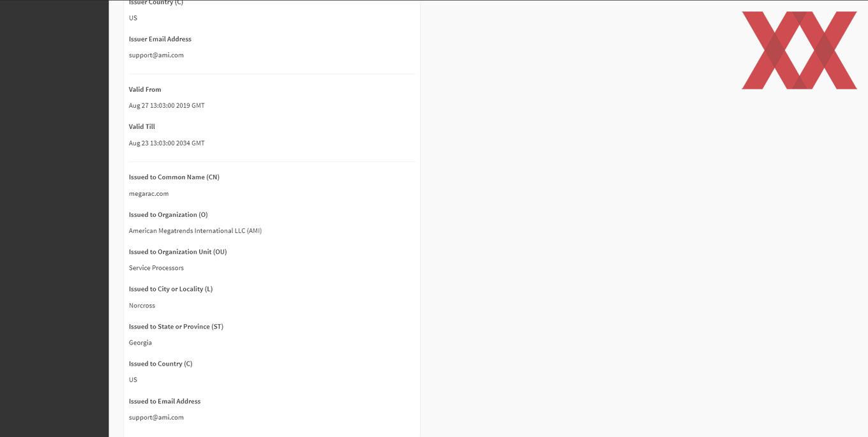Select the megarac.com common name value
Viewport: 868px width, 437px height.
tap(149, 194)
